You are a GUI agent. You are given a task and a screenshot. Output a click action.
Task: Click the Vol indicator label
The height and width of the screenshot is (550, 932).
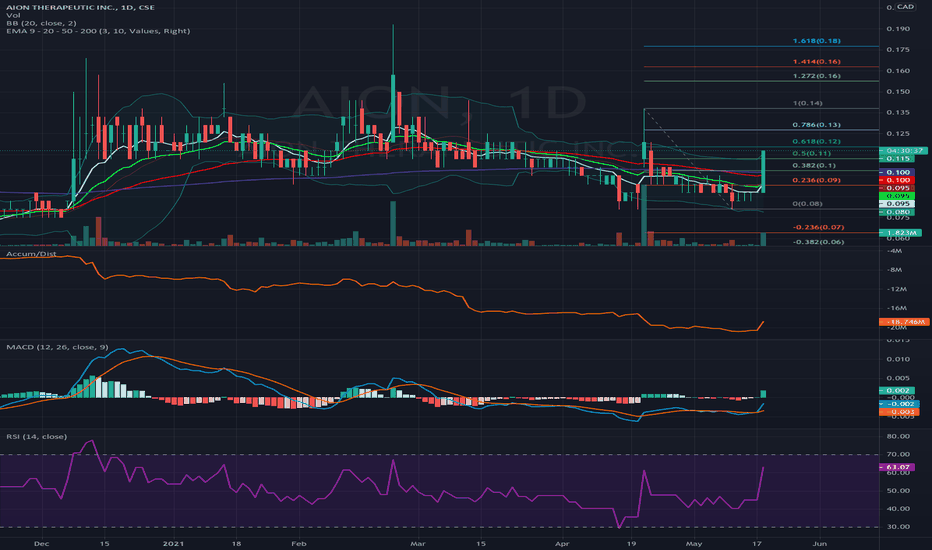pos(13,15)
